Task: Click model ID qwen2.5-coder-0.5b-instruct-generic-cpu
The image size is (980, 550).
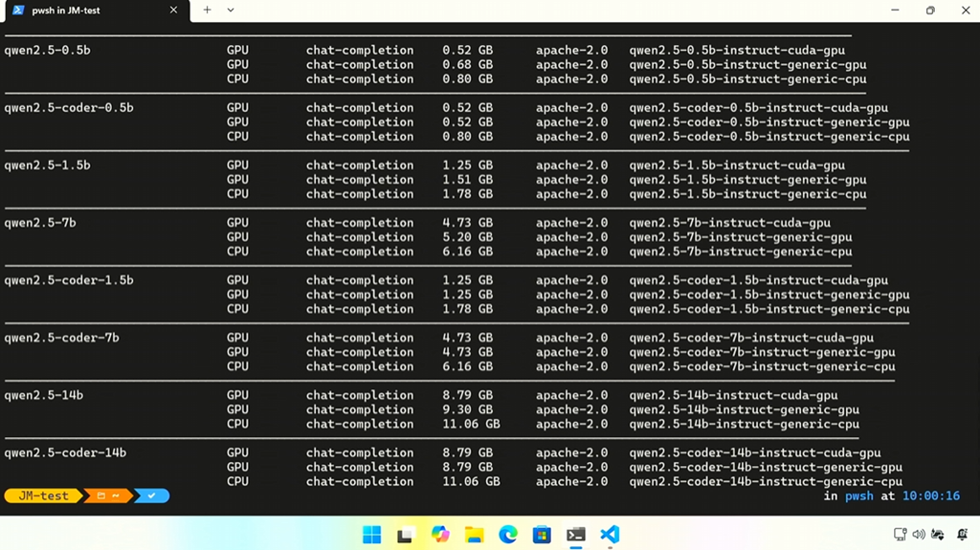Action: coord(769,136)
